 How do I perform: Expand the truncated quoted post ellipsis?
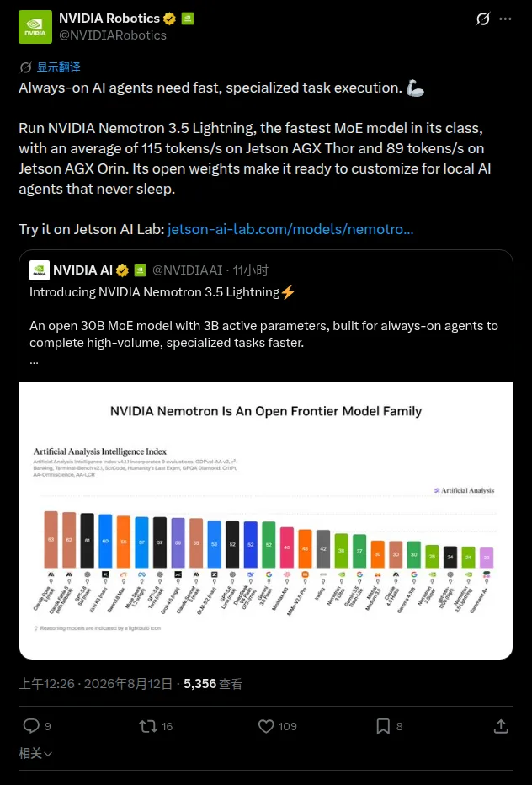34,361
